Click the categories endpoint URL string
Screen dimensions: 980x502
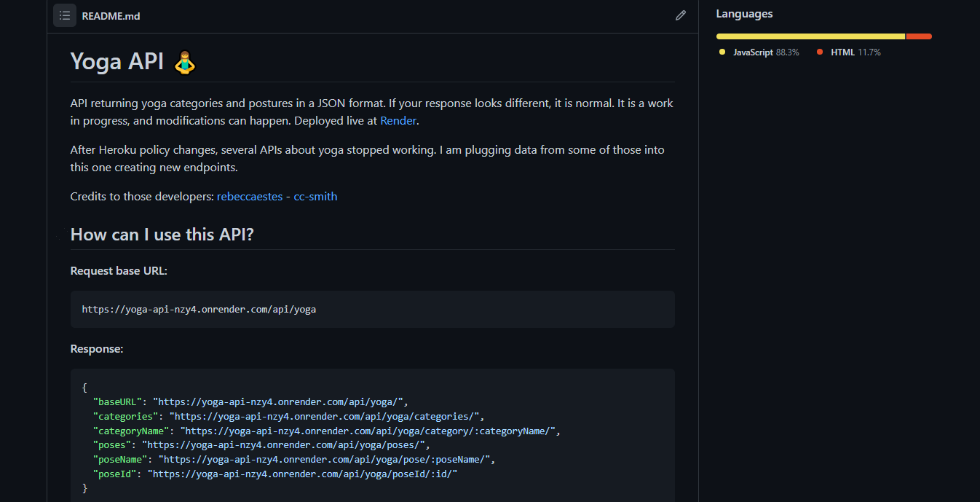325,416
